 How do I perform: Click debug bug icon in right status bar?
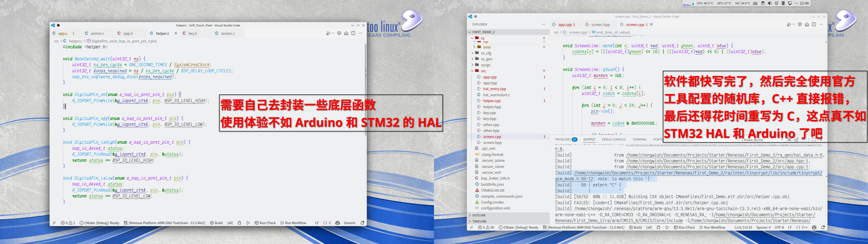(658, 228)
